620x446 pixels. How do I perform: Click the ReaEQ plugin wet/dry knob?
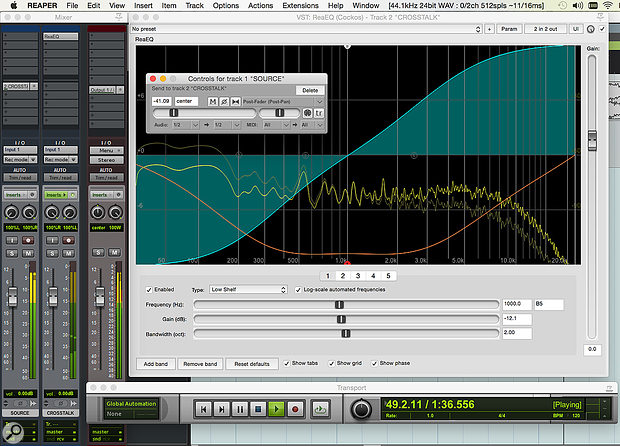pos(591,29)
